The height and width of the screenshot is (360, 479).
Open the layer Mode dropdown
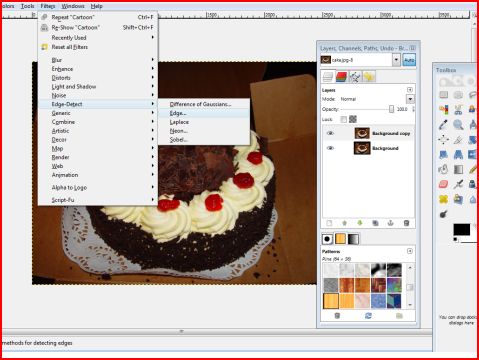410,99
